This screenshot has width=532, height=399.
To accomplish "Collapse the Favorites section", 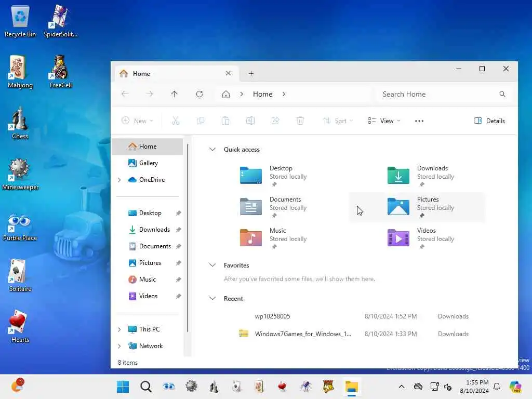I will pyautogui.click(x=212, y=265).
